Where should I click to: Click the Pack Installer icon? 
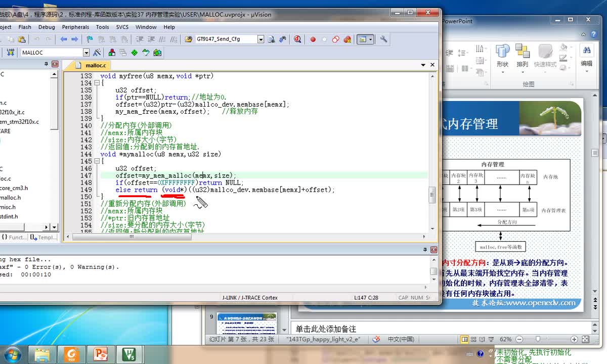tap(157, 52)
